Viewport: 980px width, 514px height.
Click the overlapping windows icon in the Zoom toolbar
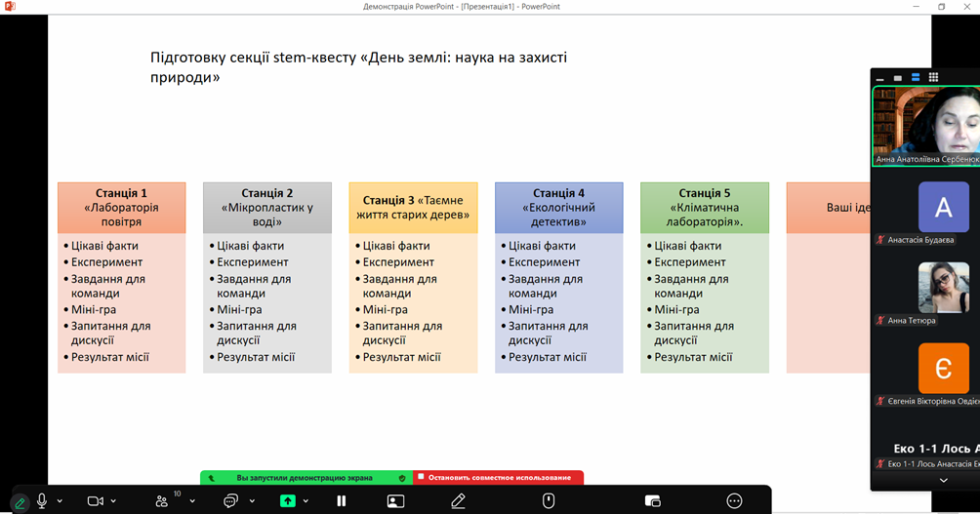pos(652,501)
